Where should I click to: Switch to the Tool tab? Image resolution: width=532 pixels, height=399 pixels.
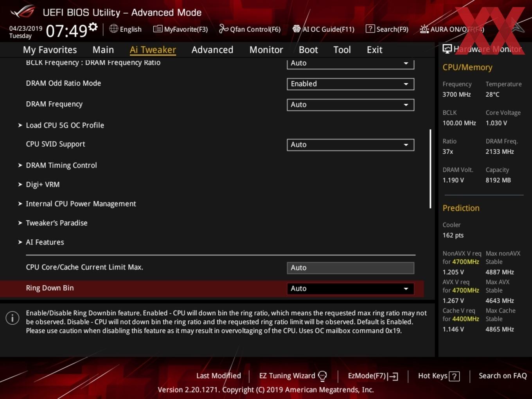(342, 50)
